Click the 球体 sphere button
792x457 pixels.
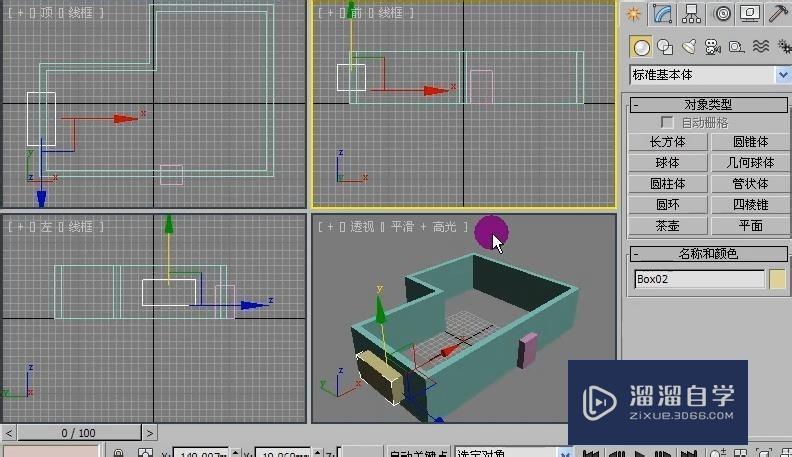667,163
